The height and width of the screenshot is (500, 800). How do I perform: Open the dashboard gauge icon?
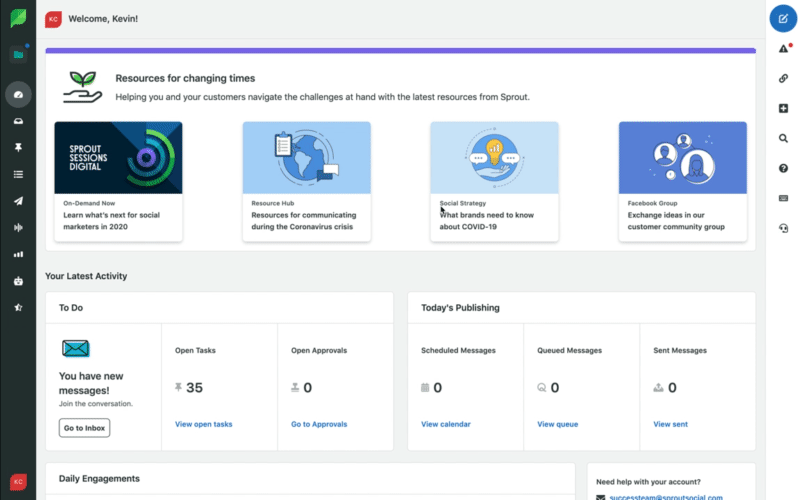pyautogui.click(x=18, y=94)
